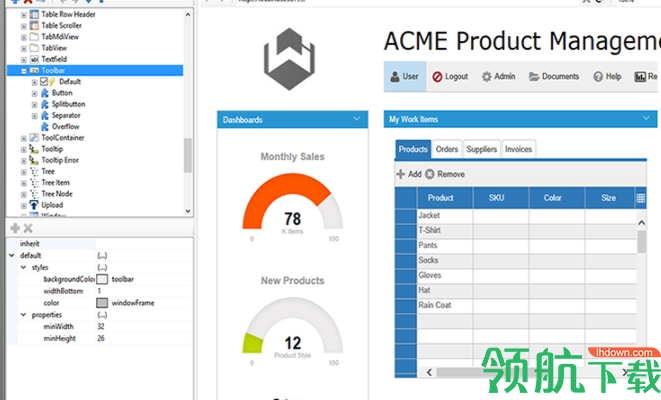Click the tree panel scroll down arrow
This screenshot has width=661, height=400.
(x=188, y=211)
